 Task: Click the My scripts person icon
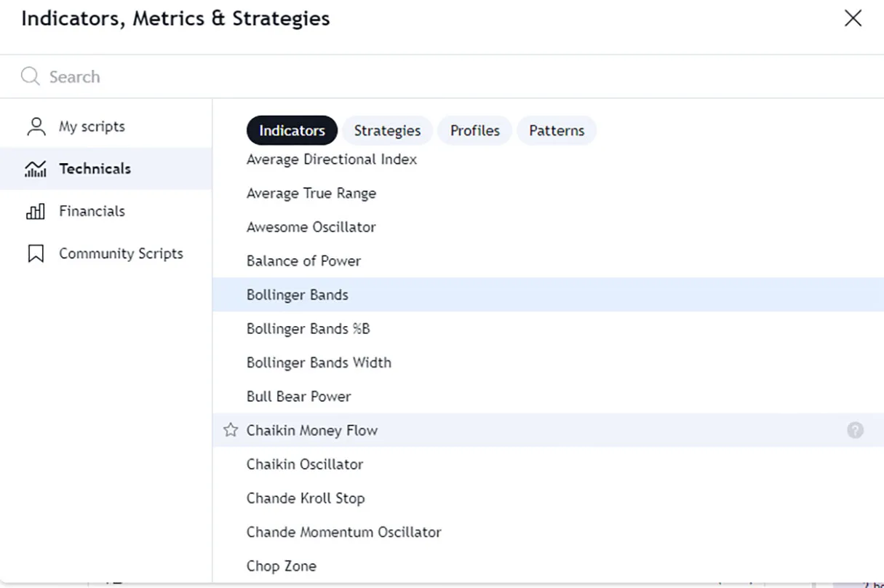[36, 127]
